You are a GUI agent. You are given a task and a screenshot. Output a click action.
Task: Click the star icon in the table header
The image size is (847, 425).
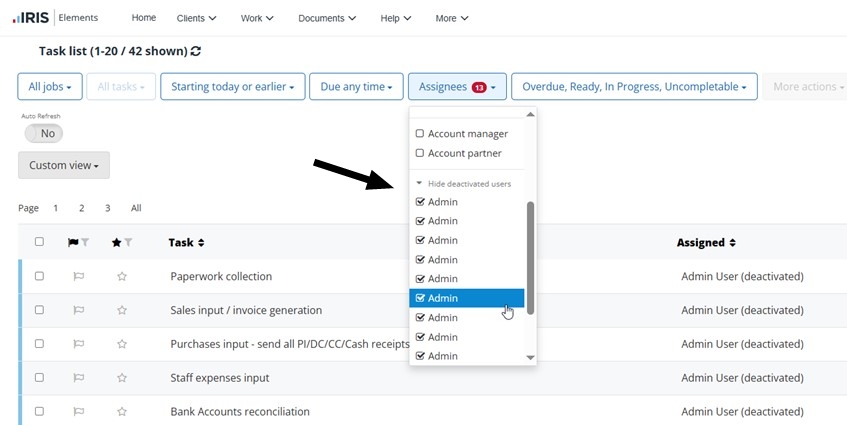(117, 242)
